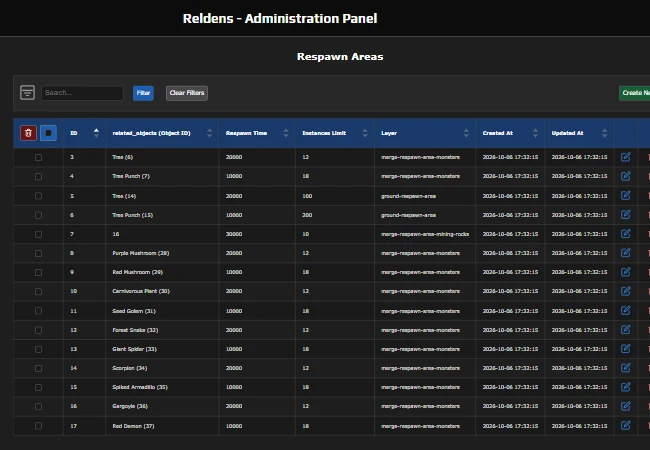The image size is (650, 450).
Task: Open edit icon for row ID 7
Action: [x=626, y=234]
